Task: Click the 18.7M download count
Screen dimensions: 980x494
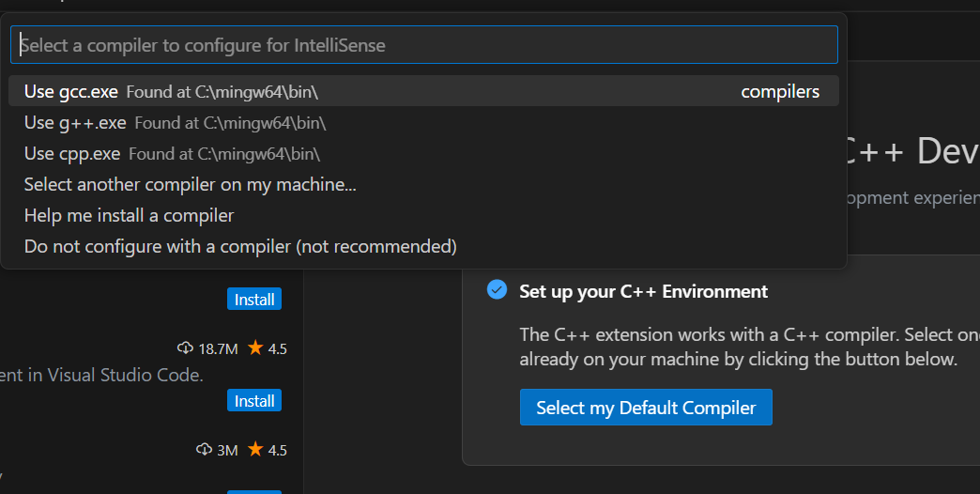Action: (x=218, y=348)
